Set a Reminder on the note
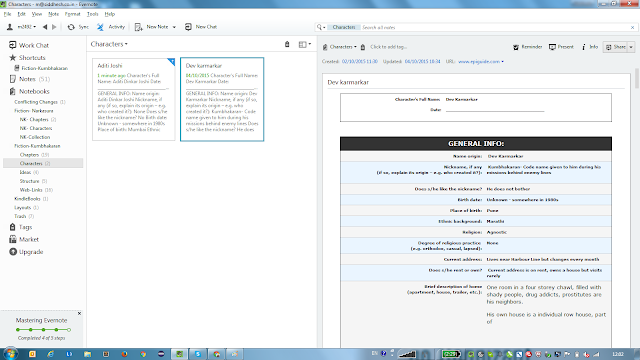This screenshot has height=360, width=640. click(x=527, y=47)
